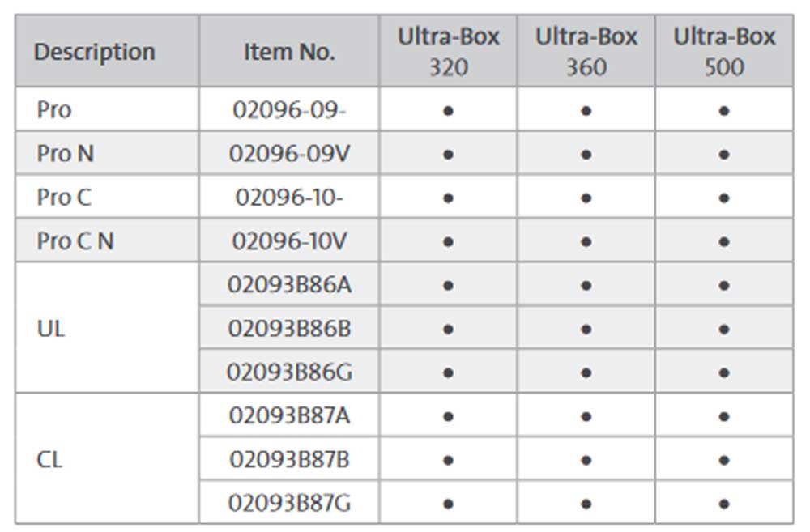Select item number 02096-10-
This screenshot has height=532, width=810.
pyautogui.click(x=289, y=198)
